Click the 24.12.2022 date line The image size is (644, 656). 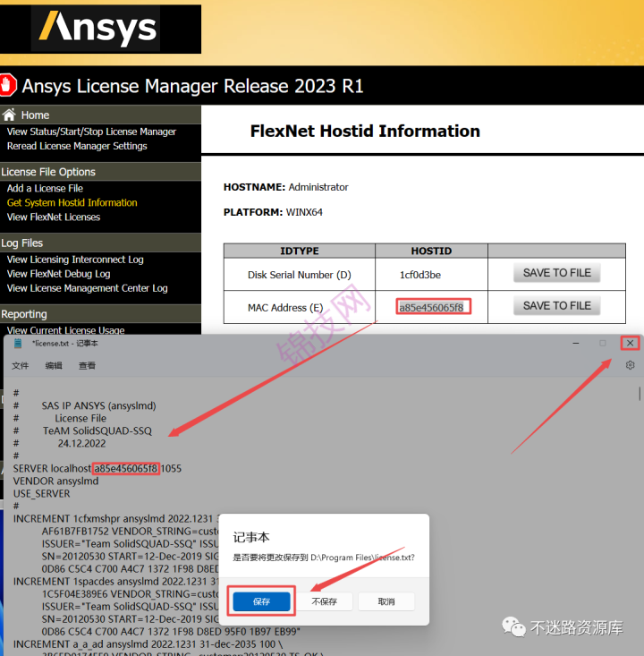tap(81, 444)
